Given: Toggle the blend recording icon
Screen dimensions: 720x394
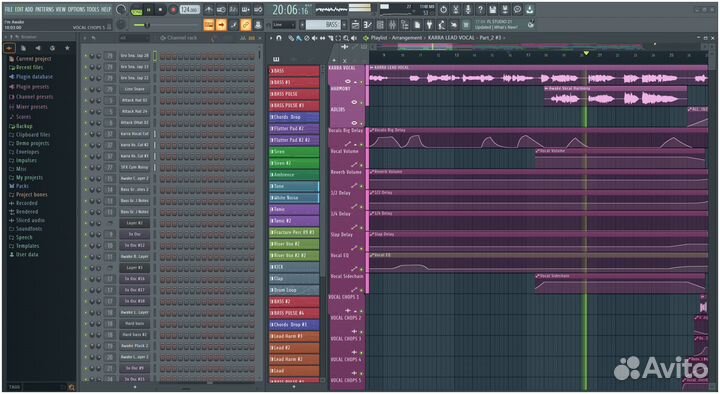Looking at the screenshot, I should click(246, 10).
